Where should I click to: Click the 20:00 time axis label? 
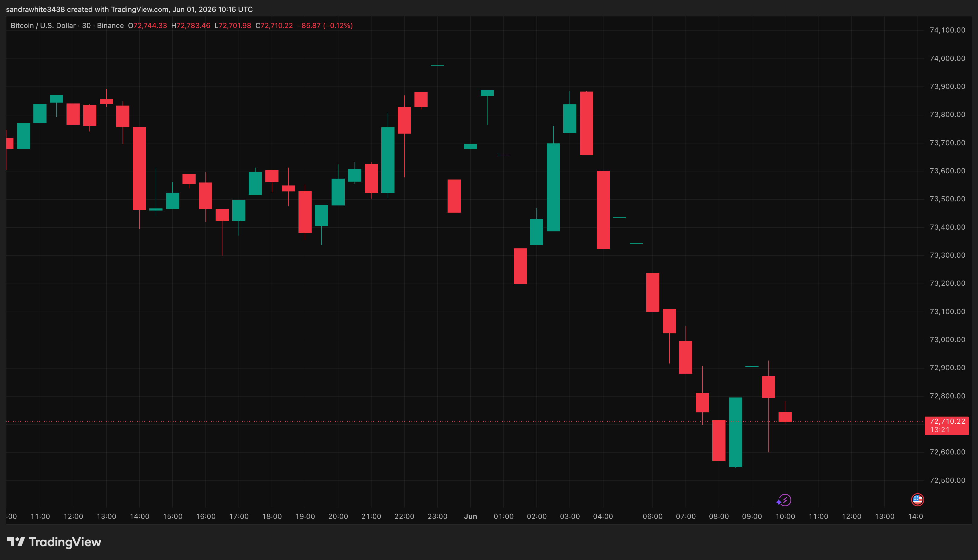click(x=338, y=516)
